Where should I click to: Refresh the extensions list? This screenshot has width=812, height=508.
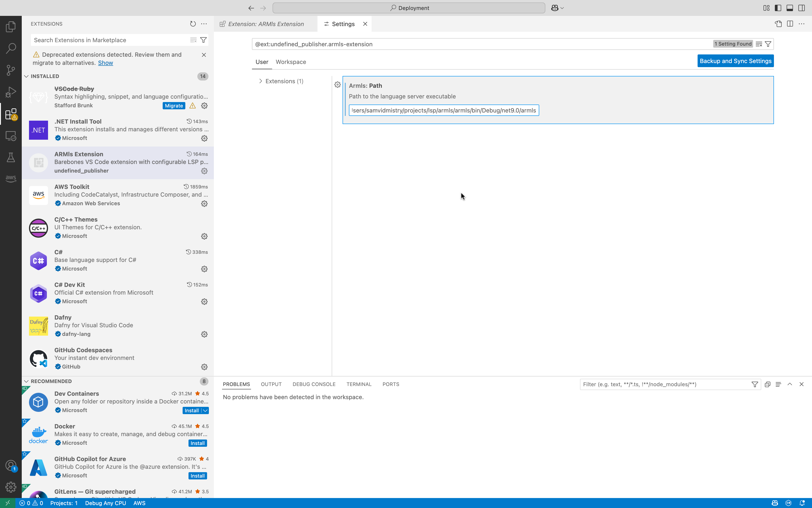193,24
